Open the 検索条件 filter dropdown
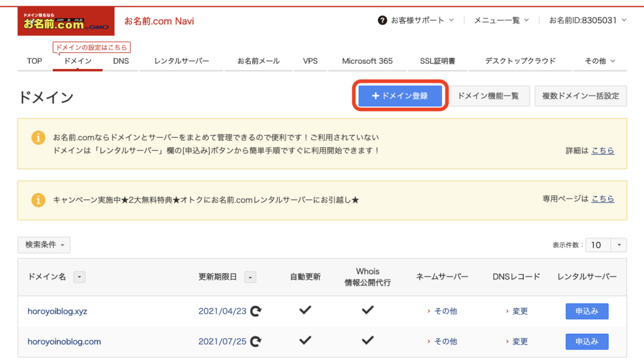644x364 pixels. pos(44,245)
